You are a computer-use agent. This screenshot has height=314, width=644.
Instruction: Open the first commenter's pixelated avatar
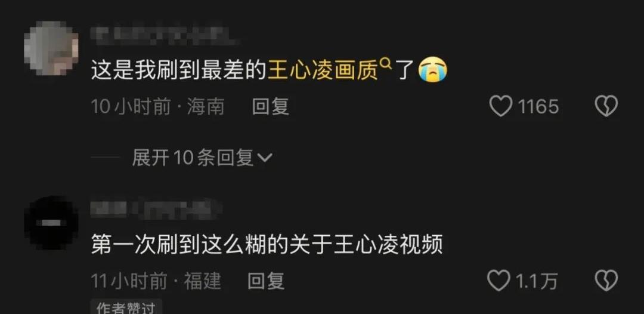click(x=51, y=48)
